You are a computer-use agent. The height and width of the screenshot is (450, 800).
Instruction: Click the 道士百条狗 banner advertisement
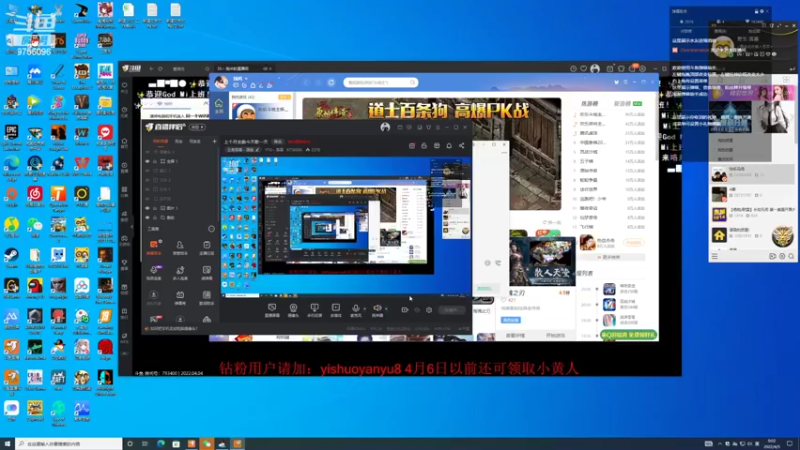pos(432,111)
